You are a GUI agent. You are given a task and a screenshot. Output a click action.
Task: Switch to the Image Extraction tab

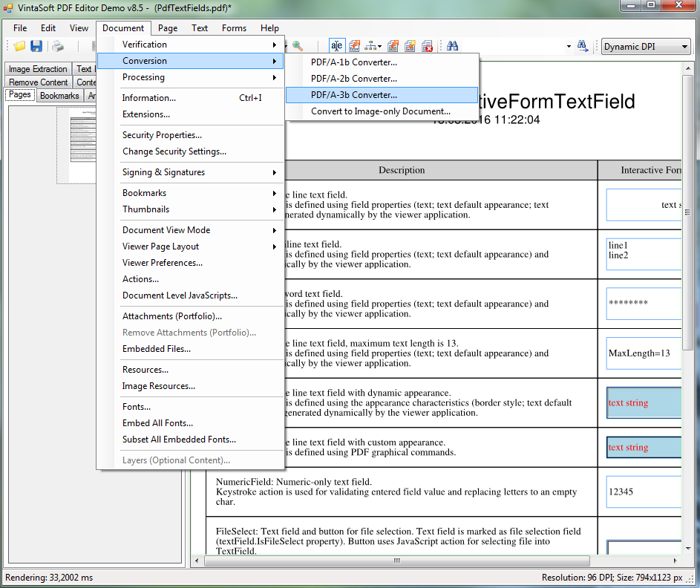point(38,69)
